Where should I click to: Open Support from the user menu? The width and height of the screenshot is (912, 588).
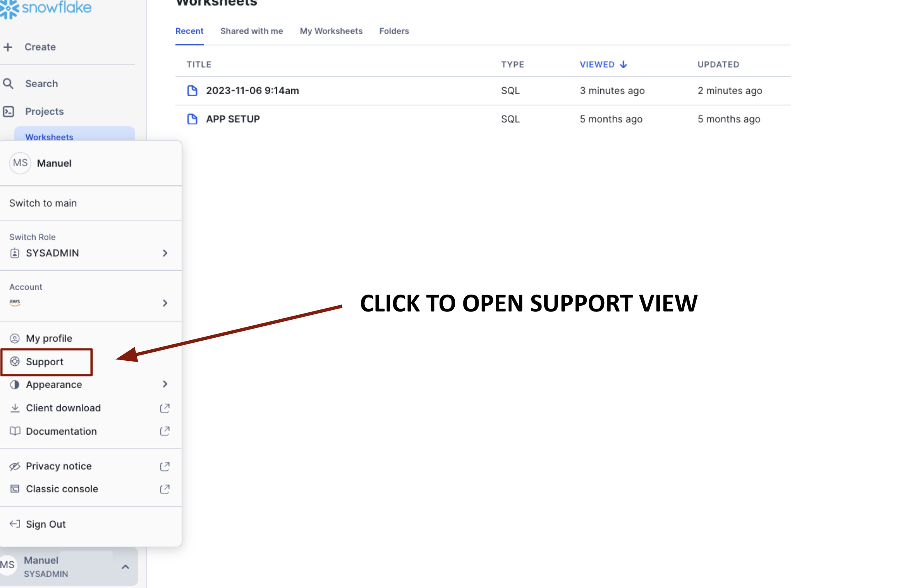[44, 362]
